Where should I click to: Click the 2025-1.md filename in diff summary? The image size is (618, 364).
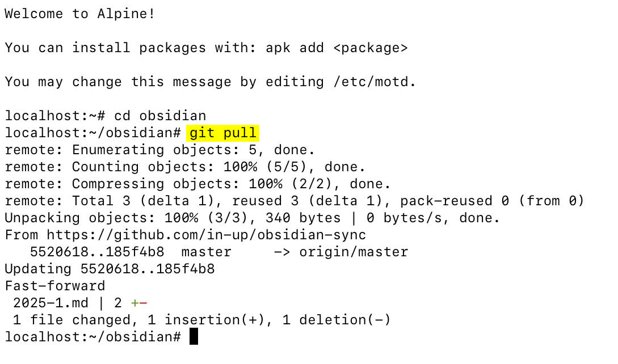[x=51, y=303]
